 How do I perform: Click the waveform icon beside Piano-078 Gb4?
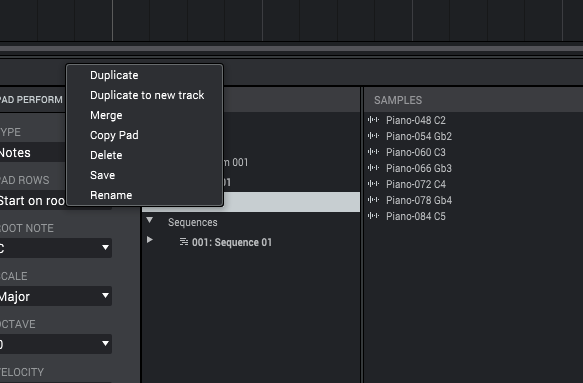click(x=373, y=200)
